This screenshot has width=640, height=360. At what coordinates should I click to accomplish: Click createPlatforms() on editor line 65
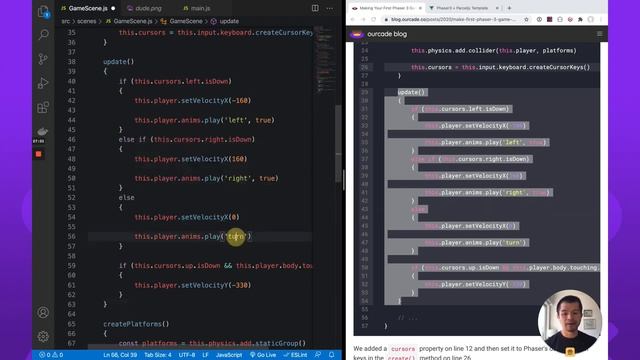[136, 324]
